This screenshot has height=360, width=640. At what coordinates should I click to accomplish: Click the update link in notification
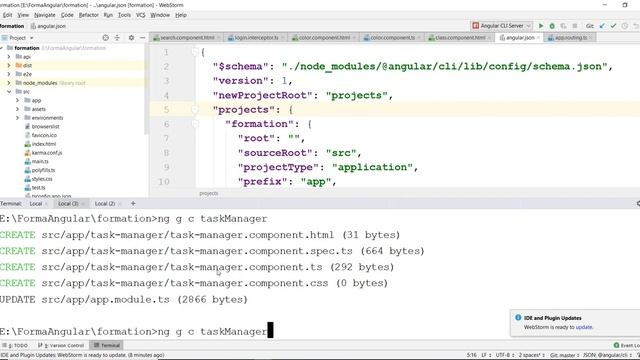click(x=584, y=327)
